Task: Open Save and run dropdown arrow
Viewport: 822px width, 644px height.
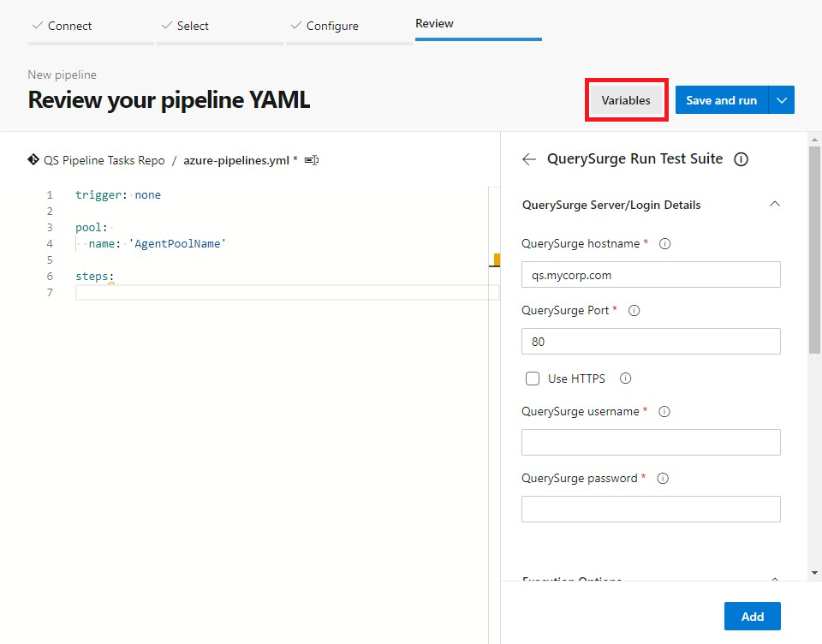Action: coord(782,100)
